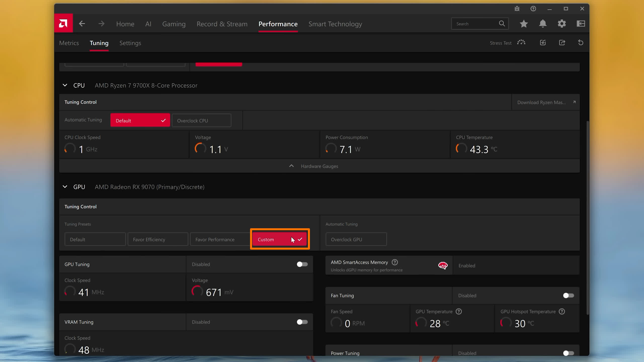Select the Performance tab
This screenshot has width=644, height=362.
pyautogui.click(x=278, y=24)
